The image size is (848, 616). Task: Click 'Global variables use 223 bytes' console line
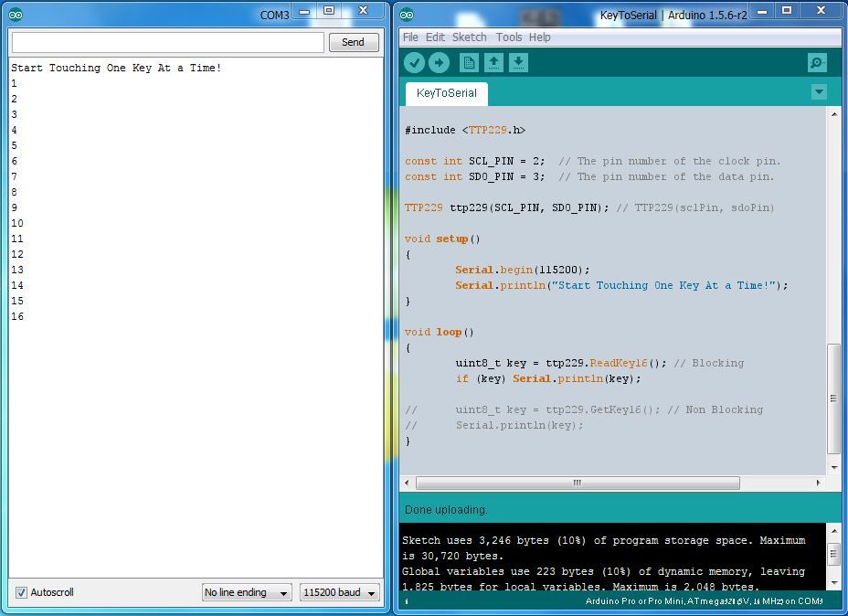coord(603,571)
